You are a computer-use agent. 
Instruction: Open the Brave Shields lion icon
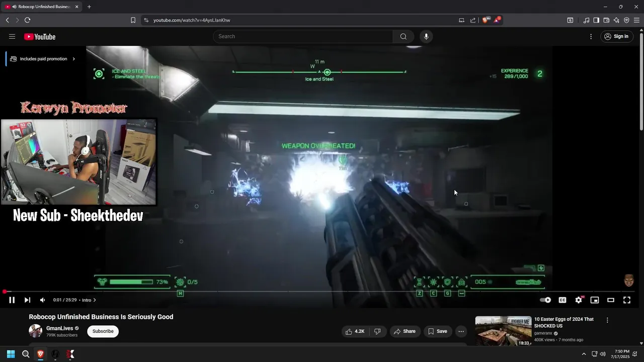pyautogui.click(x=486, y=20)
